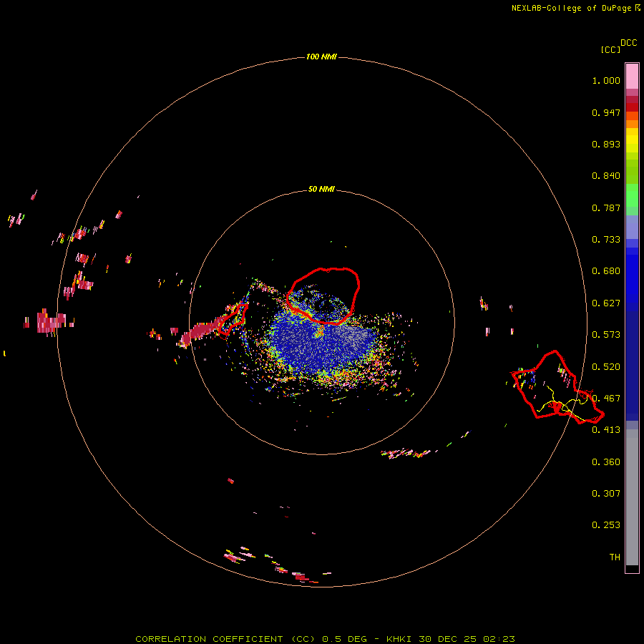Viewport: 644px width, 644px height.
Task: Click the 0.947 scale value
Action: (606, 112)
